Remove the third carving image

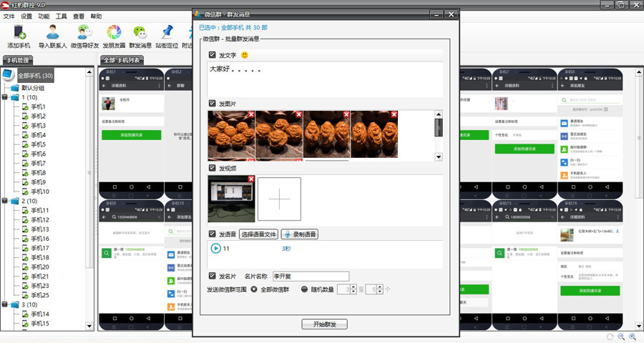[346, 114]
